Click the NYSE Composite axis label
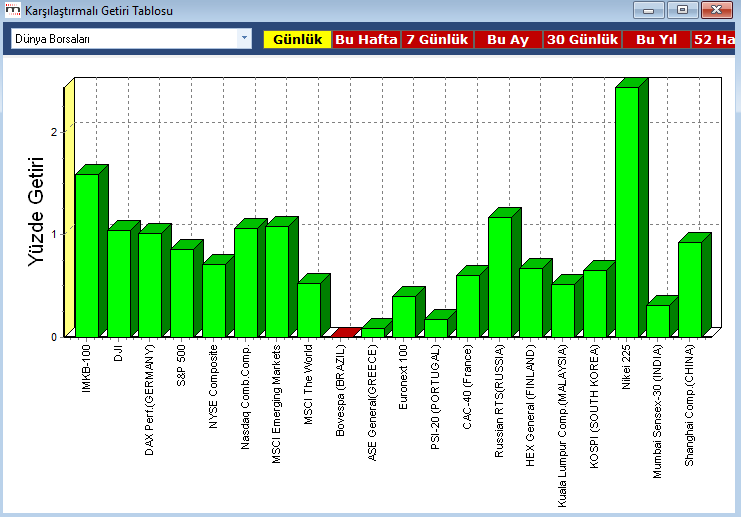Image resolution: width=741 pixels, height=517 pixels. pyautogui.click(x=213, y=386)
